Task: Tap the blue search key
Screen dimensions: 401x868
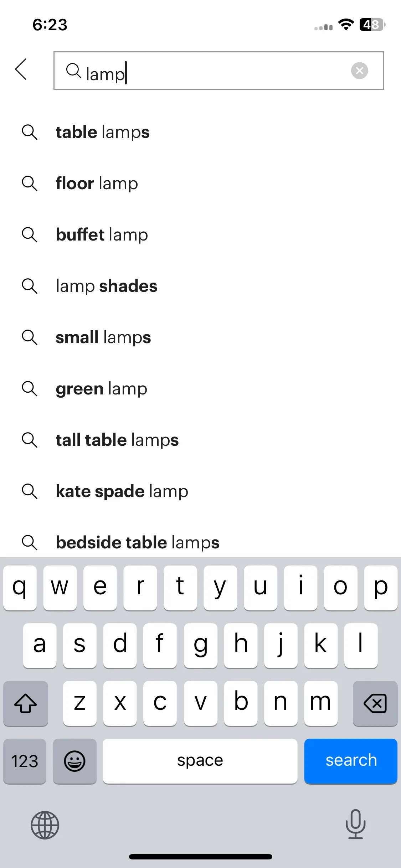Action: pyautogui.click(x=351, y=761)
